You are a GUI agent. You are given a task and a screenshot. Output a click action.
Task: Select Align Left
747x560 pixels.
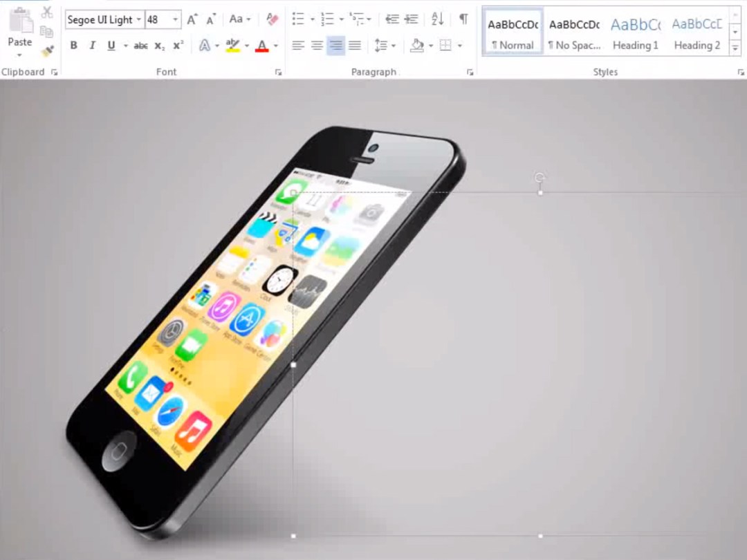click(x=298, y=46)
